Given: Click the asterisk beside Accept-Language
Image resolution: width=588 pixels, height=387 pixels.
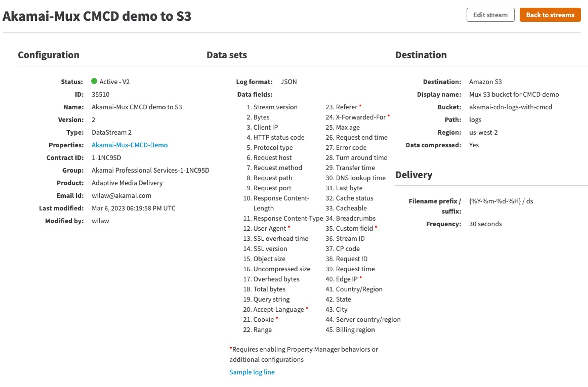Looking at the screenshot, I should point(307,308).
